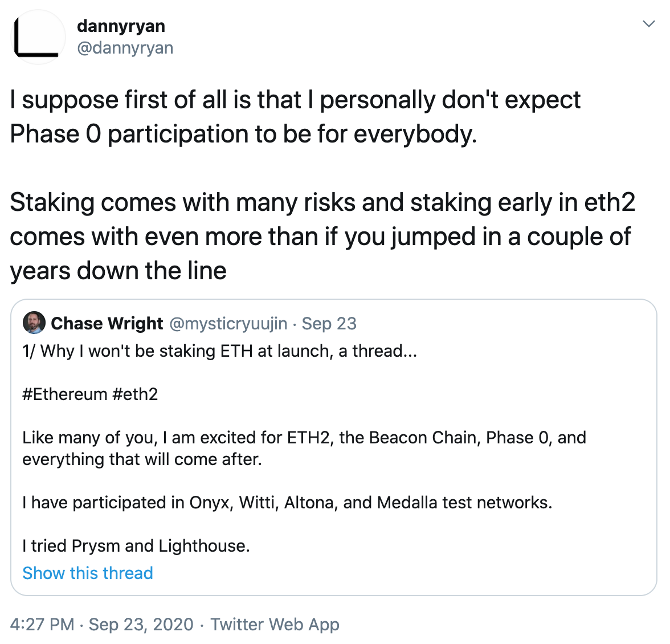Expand the tweet options chevron

pyautogui.click(x=648, y=24)
